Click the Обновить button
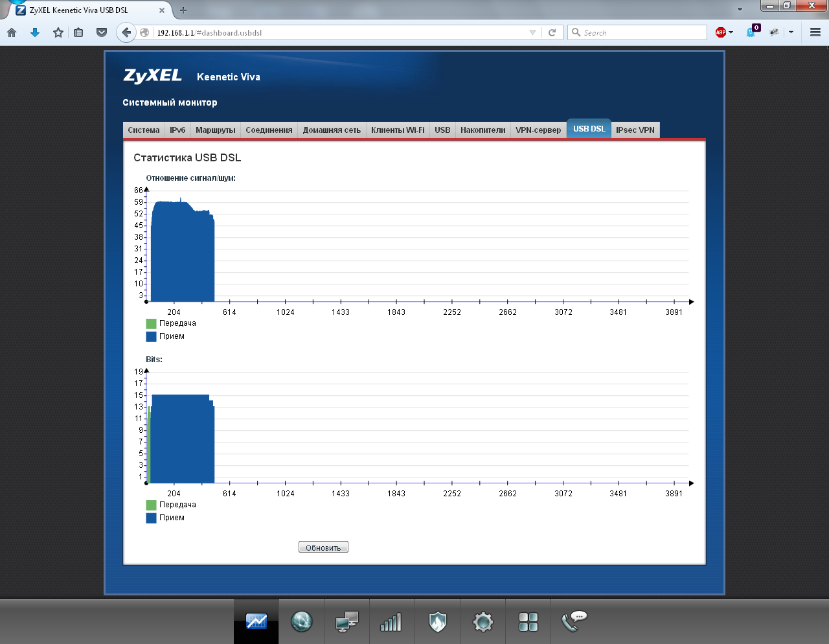Screen dimensions: 829x644 pos(323,547)
